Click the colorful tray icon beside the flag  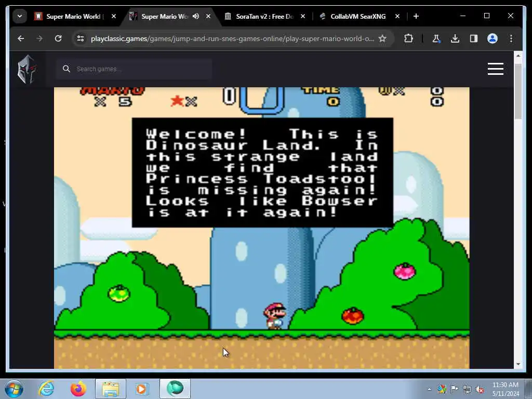442,389
